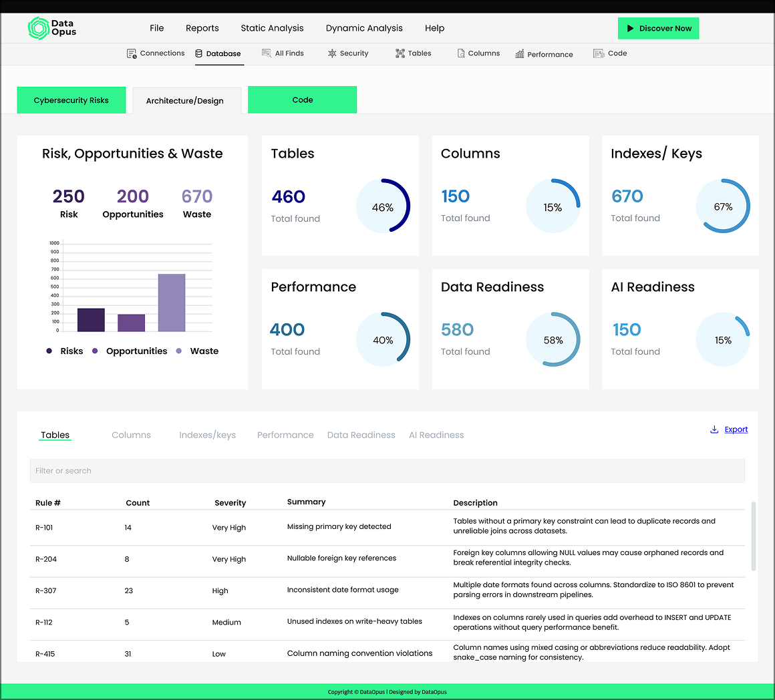
Task: Click the Connections toolbar icon
Action: coord(132,54)
